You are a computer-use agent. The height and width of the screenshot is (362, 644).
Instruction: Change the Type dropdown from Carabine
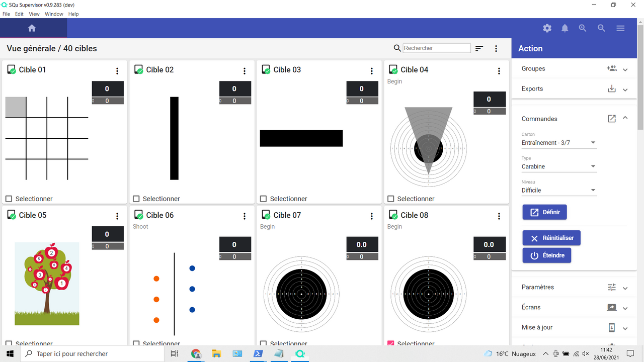558,166
